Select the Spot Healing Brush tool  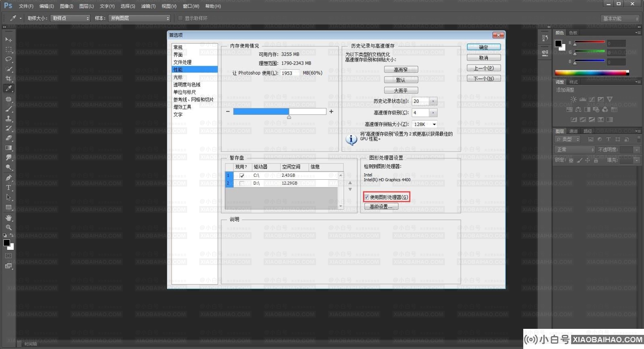coord(8,99)
